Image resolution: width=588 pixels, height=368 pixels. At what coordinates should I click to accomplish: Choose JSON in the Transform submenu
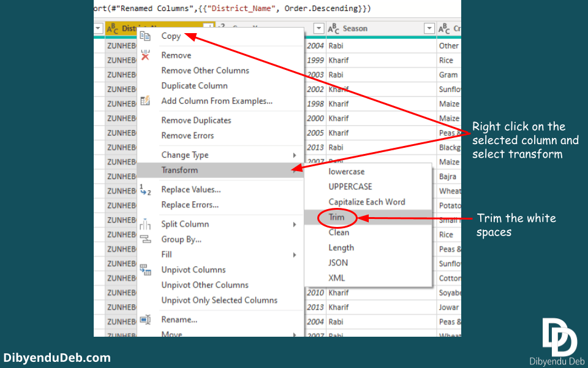click(x=338, y=263)
